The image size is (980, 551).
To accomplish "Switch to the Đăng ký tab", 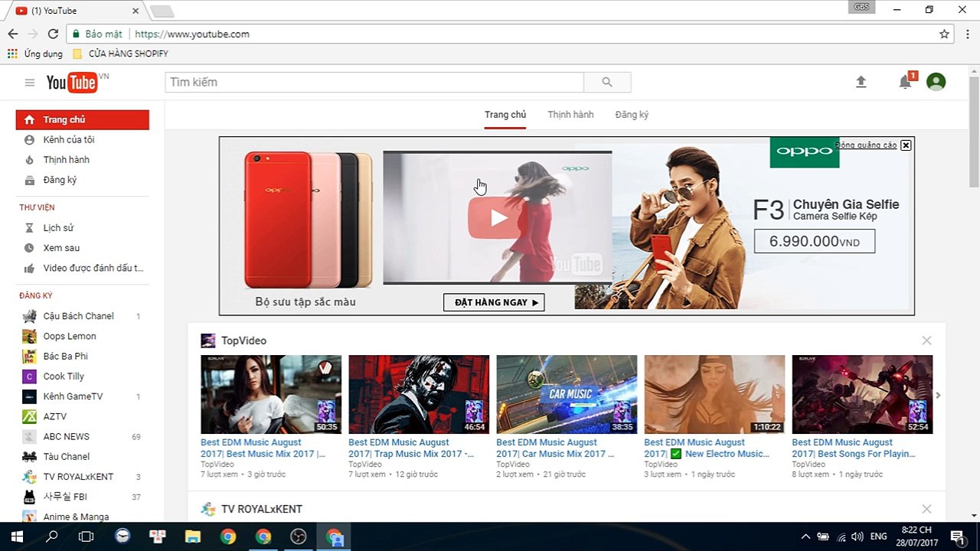I will click(x=632, y=115).
